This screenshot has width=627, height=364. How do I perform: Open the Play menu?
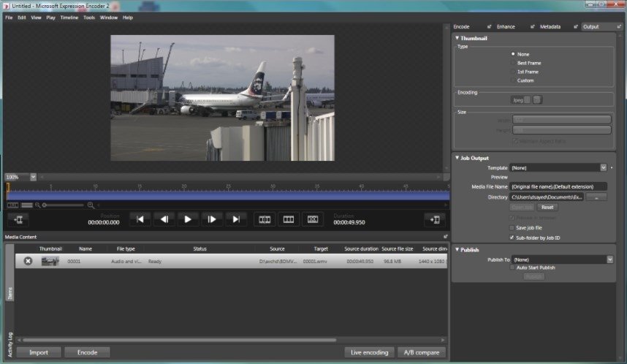[x=50, y=18]
